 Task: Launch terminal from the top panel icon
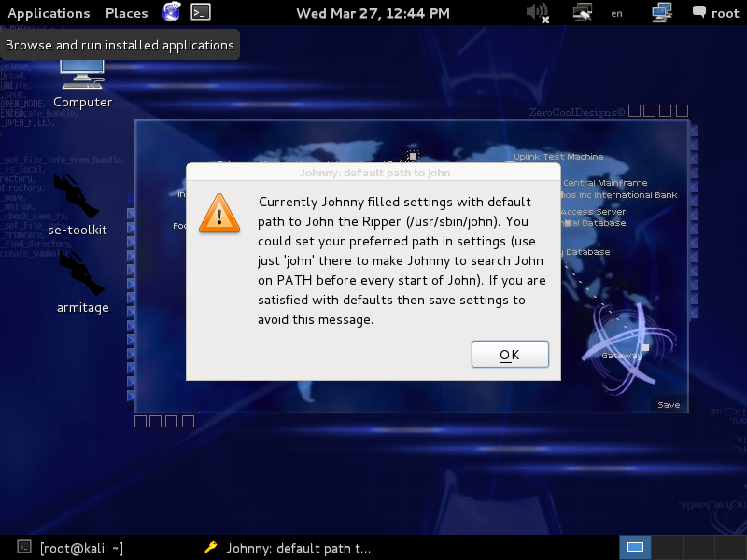click(x=201, y=12)
